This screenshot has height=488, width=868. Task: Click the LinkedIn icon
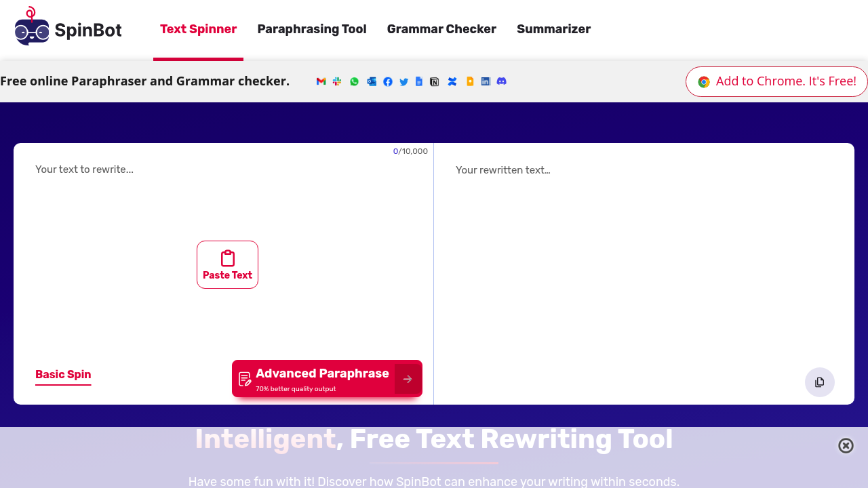(486, 81)
